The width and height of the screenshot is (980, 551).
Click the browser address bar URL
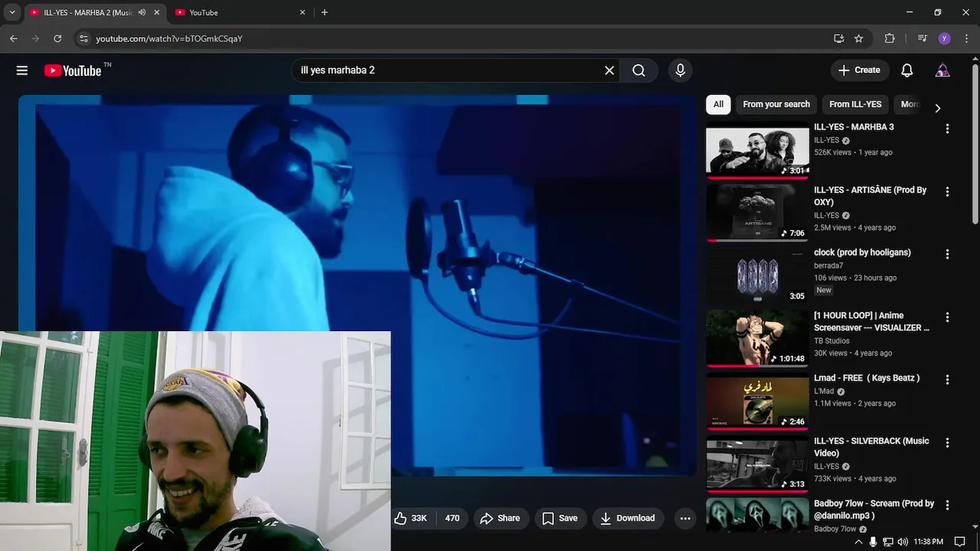169,38
